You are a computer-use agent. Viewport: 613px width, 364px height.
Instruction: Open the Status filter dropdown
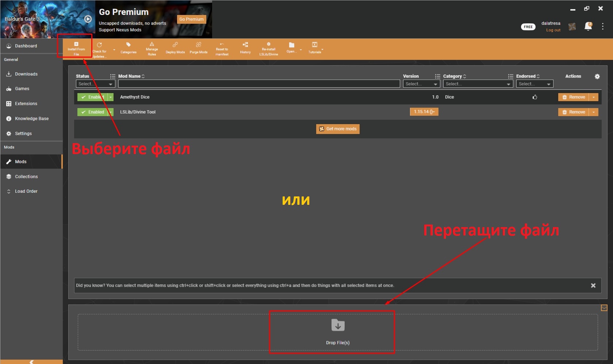point(96,84)
